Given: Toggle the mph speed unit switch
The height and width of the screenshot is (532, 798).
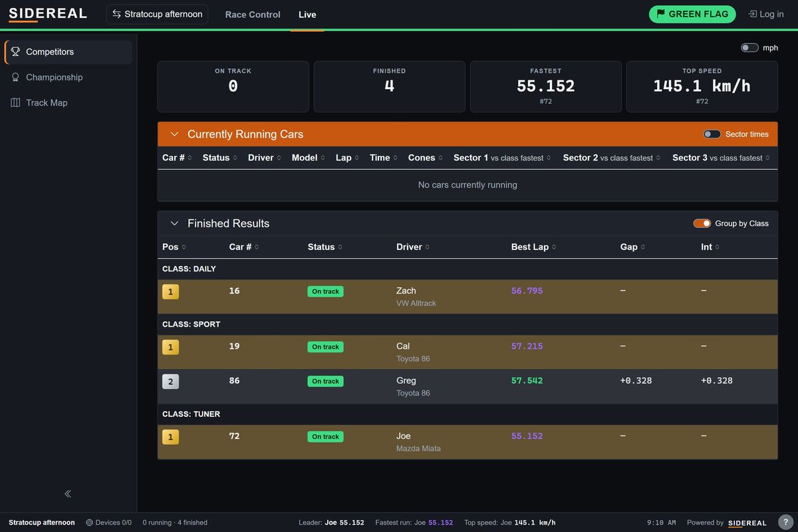Looking at the screenshot, I should pos(749,48).
